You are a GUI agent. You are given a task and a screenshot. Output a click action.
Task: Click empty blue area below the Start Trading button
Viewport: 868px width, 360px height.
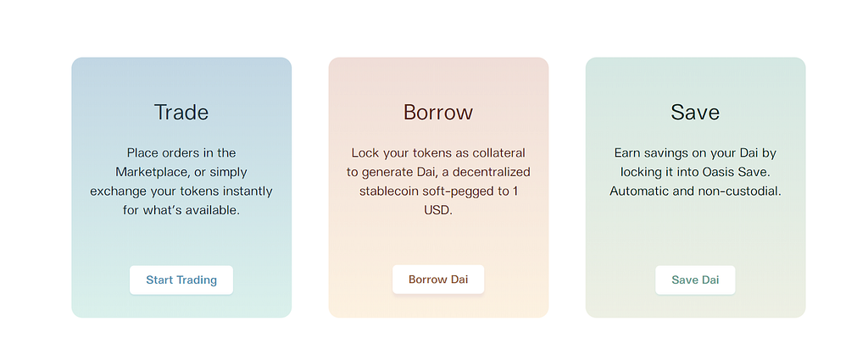coord(181,306)
